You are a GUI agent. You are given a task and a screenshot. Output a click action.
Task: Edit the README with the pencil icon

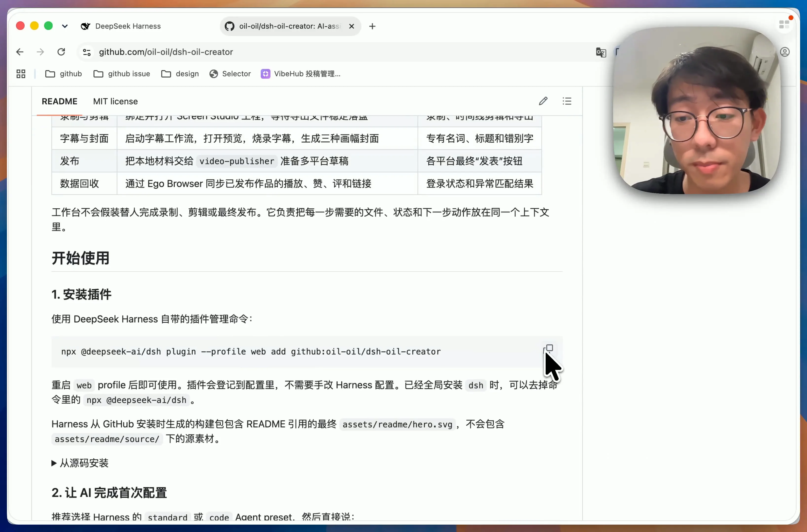coord(543,101)
